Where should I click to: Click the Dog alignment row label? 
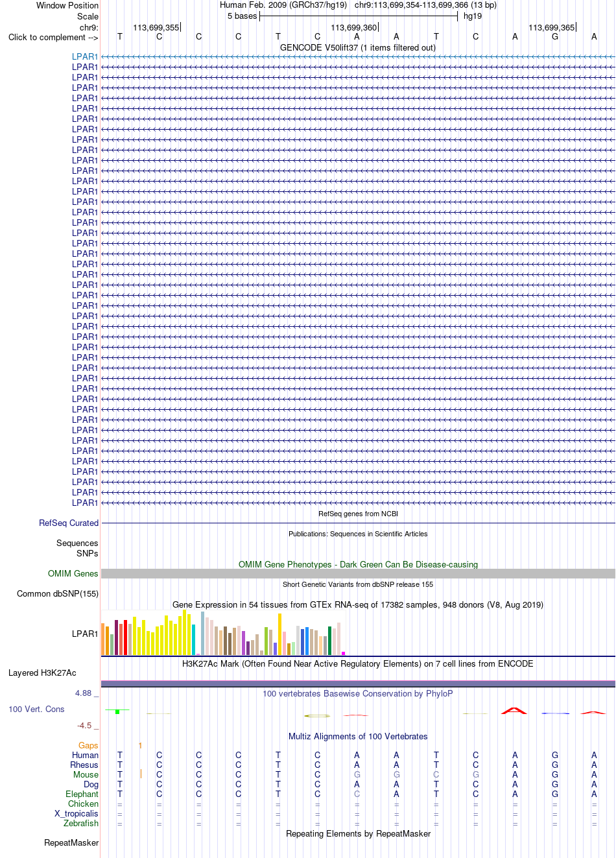click(91, 784)
